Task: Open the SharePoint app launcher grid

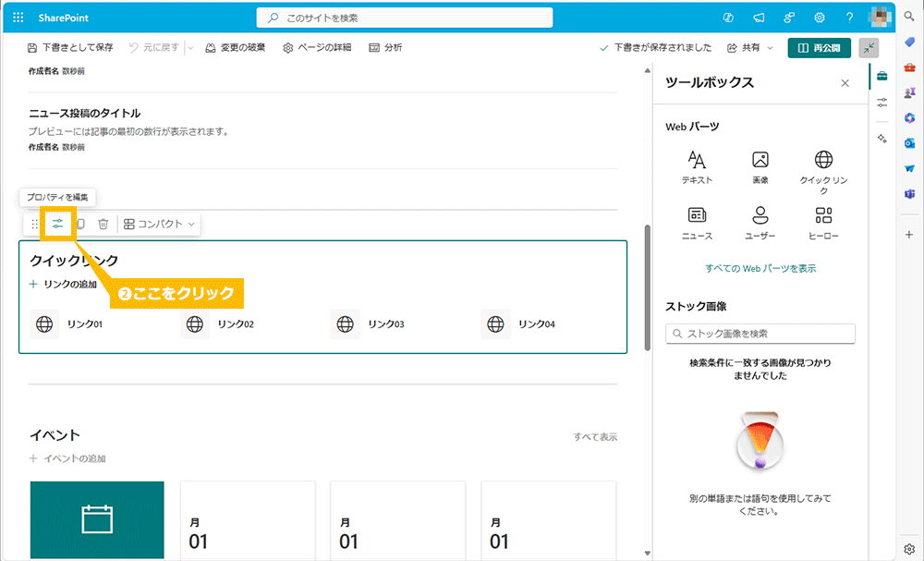Action: (x=18, y=18)
